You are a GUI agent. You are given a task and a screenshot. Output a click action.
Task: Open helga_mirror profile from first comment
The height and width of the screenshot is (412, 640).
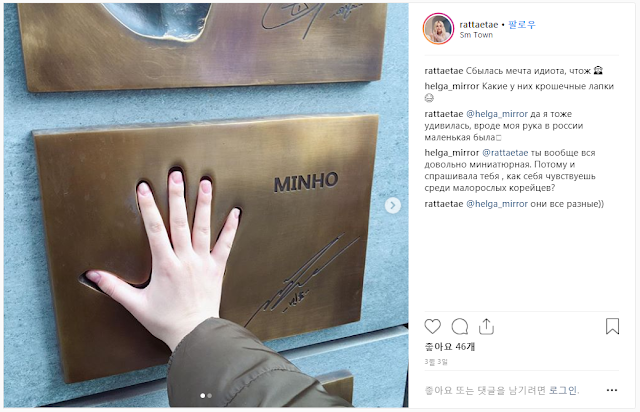point(452,86)
